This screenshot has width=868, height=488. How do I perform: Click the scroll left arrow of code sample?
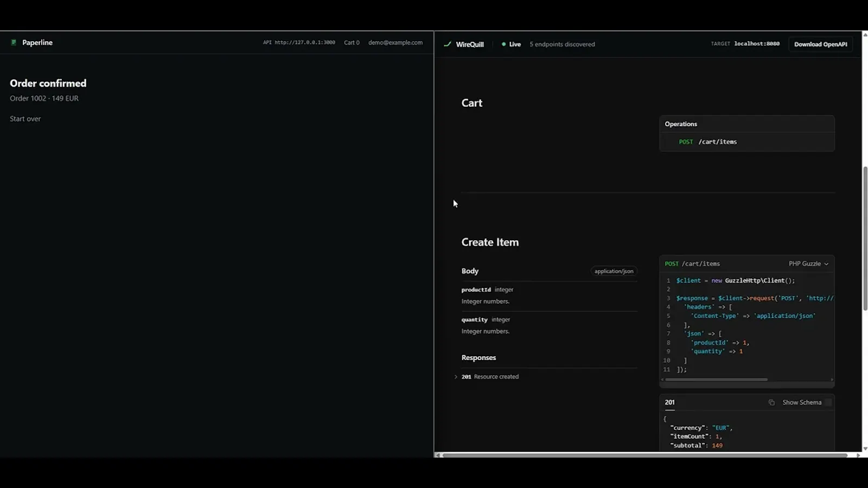pyautogui.click(x=662, y=380)
